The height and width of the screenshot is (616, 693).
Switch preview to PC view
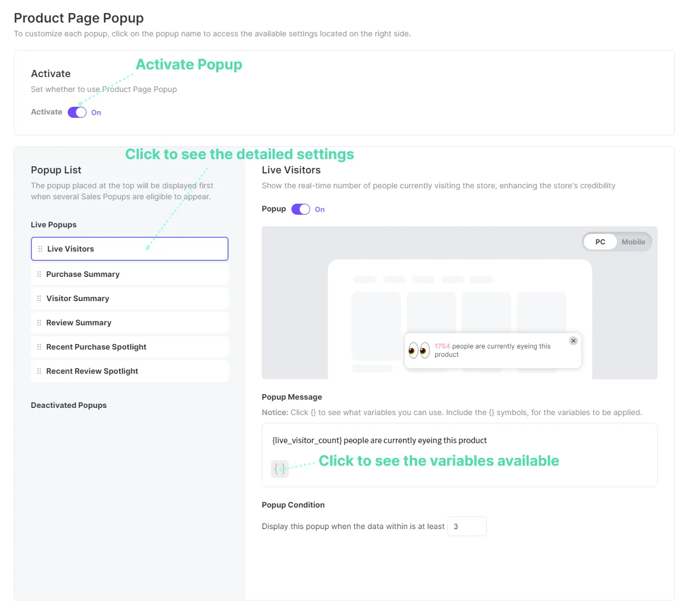(600, 242)
